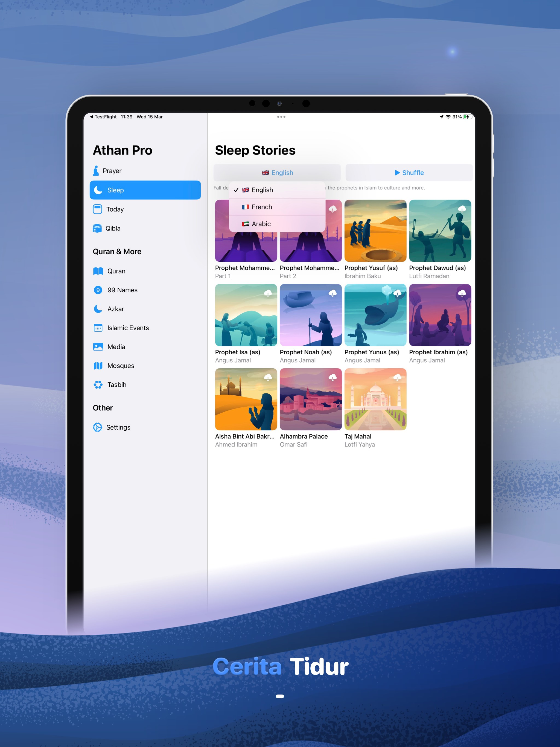Download Prophet Noah story via cloud icon
Screen dimensions: 560x747
(x=333, y=293)
